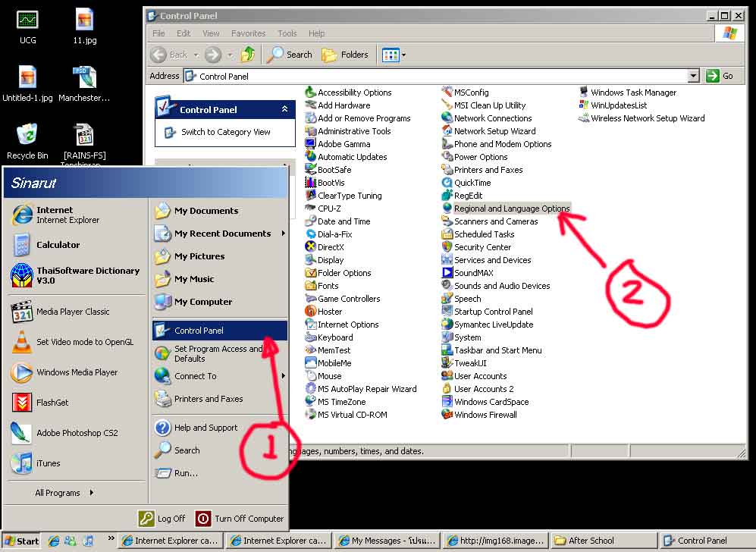This screenshot has height=552, width=756.
Task: Open the Accessibility Options icon
Action: click(348, 92)
